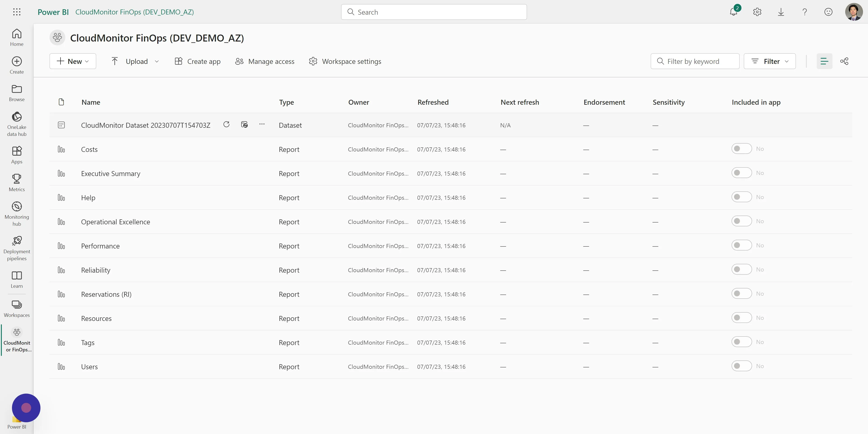Open notifications bell
Viewport: 868px width, 434px height.
pyautogui.click(x=734, y=12)
